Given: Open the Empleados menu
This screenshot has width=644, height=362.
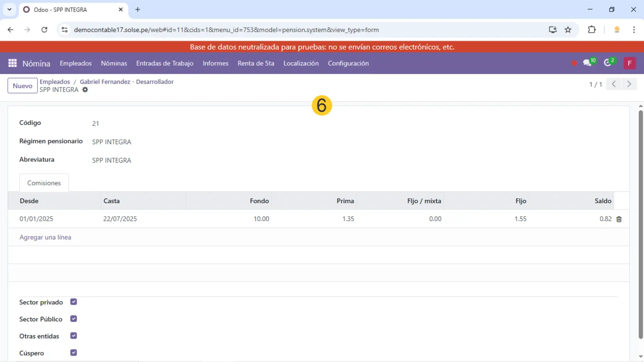Looking at the screenshot, I should (x=76, y=63).
